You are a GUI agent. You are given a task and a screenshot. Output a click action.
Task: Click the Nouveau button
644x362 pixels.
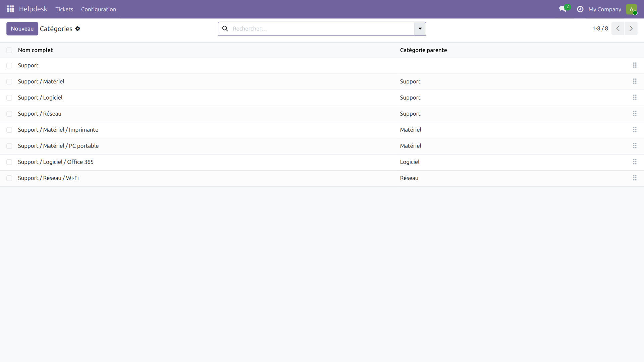[22, 29]
